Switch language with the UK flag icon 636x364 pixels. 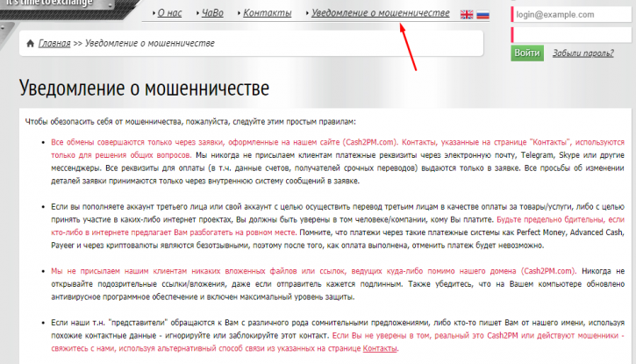point(467,15)
